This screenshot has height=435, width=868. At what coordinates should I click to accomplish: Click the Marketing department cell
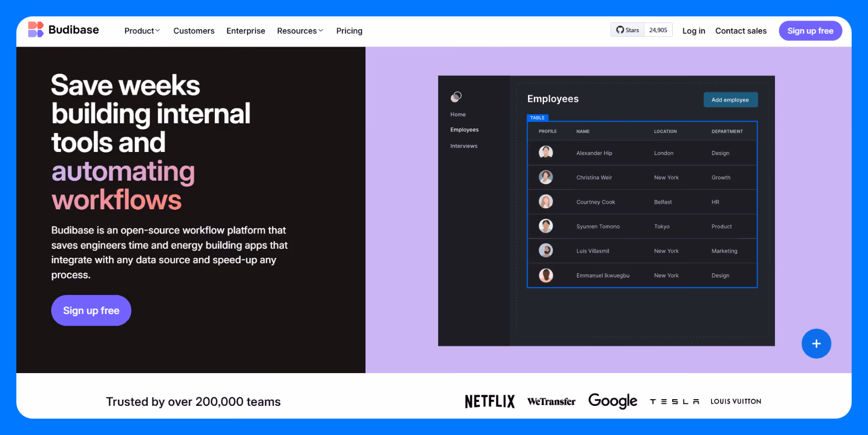pyautogui.click(x=724, y=251)
